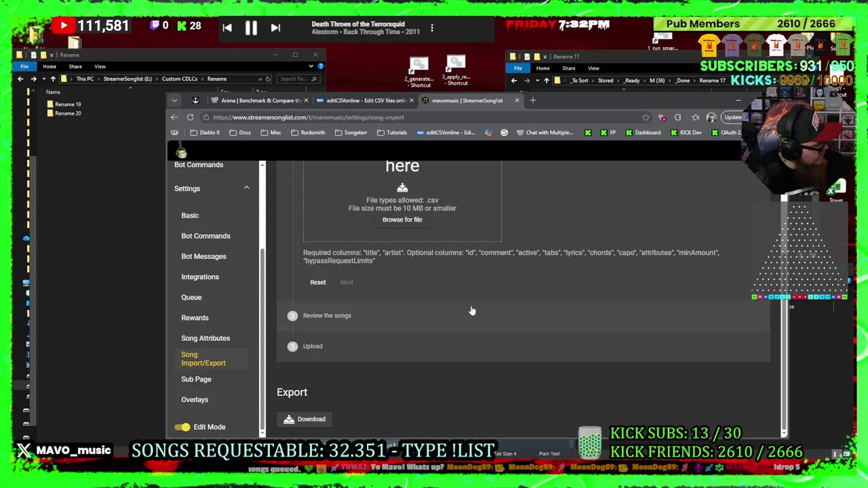Open Home tab in Rename explorer window
This screenshot has width=868, height=488.
tap(50, 66)
